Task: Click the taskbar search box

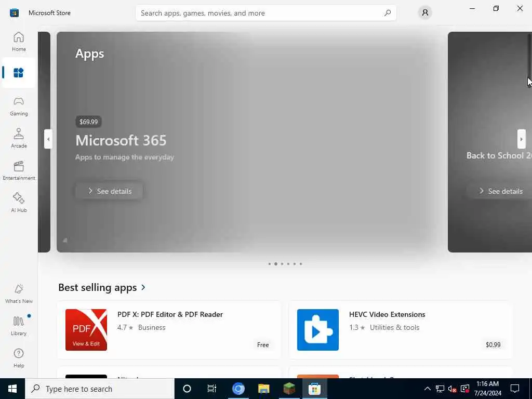Action: 100,389
